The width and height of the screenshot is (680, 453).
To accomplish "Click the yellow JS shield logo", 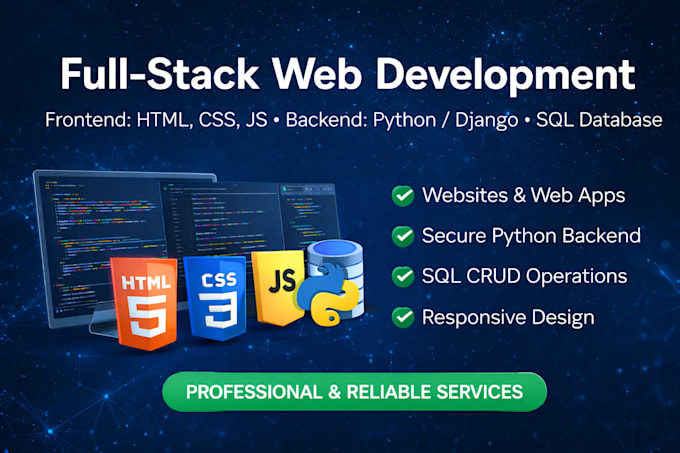I will tap(279, 287).
